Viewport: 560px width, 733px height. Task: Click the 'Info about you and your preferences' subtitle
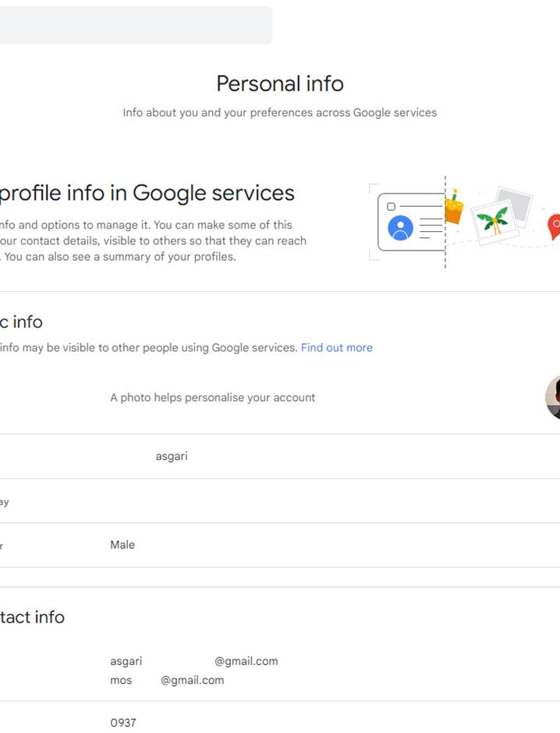[280, 112]
